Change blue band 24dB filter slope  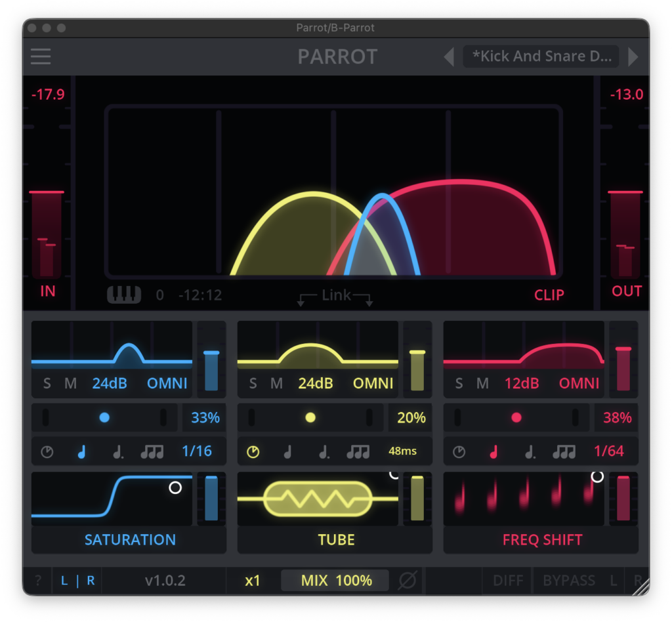tap(110, 383)
